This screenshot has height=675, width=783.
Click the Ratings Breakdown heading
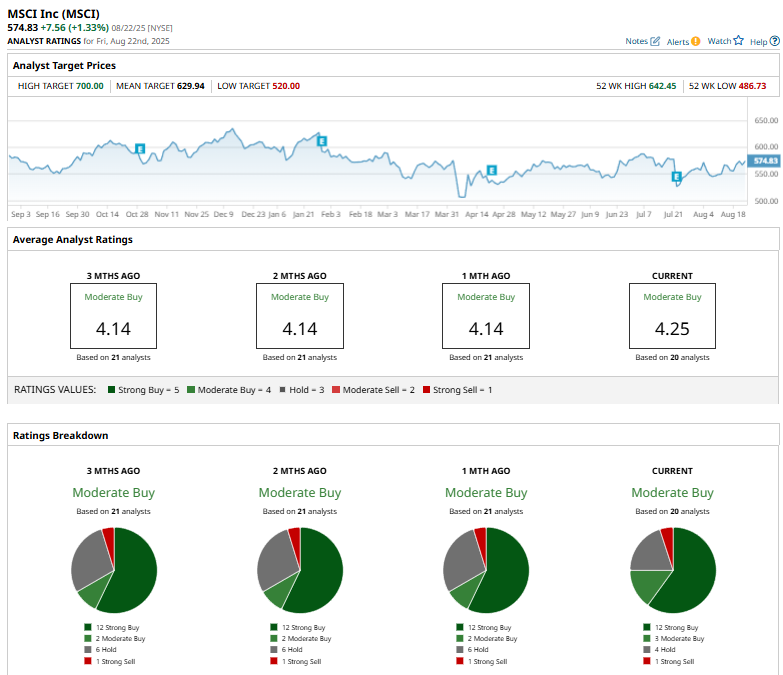[60, 435]
